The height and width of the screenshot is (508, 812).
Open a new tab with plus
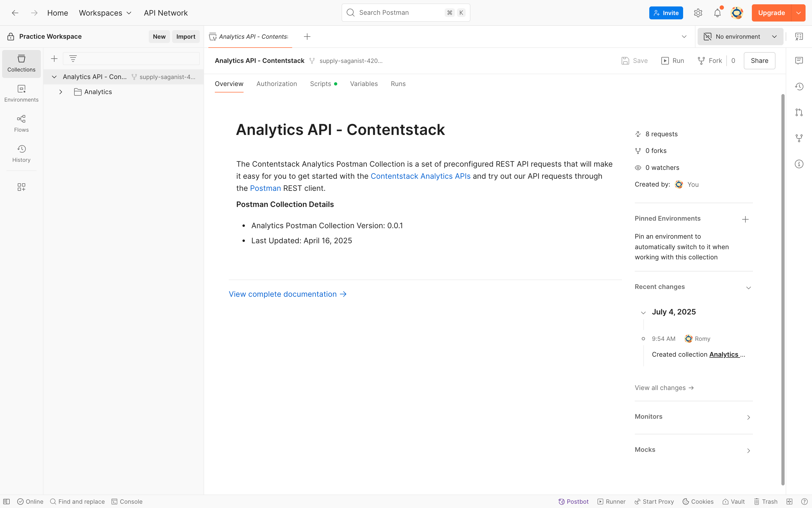coord(307,37)
